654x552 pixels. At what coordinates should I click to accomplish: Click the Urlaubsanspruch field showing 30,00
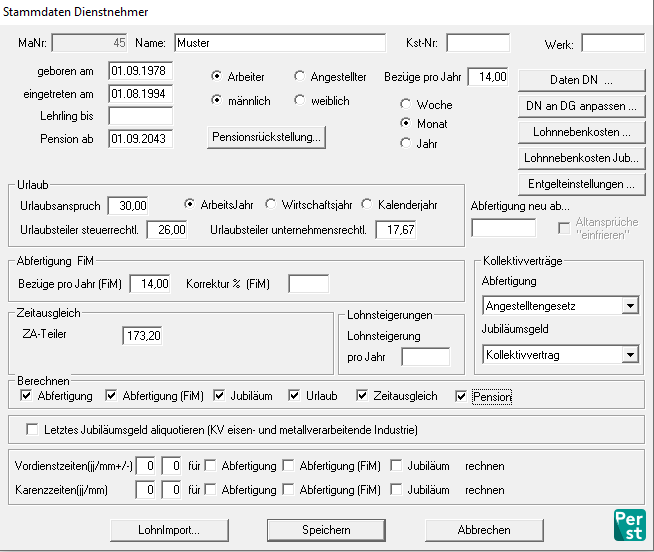point(128,206)
